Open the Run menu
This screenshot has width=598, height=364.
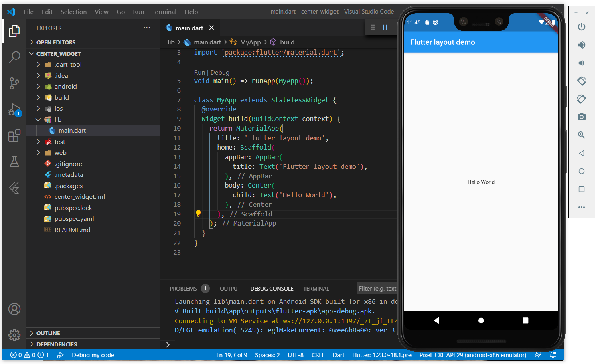coord(138,12)
